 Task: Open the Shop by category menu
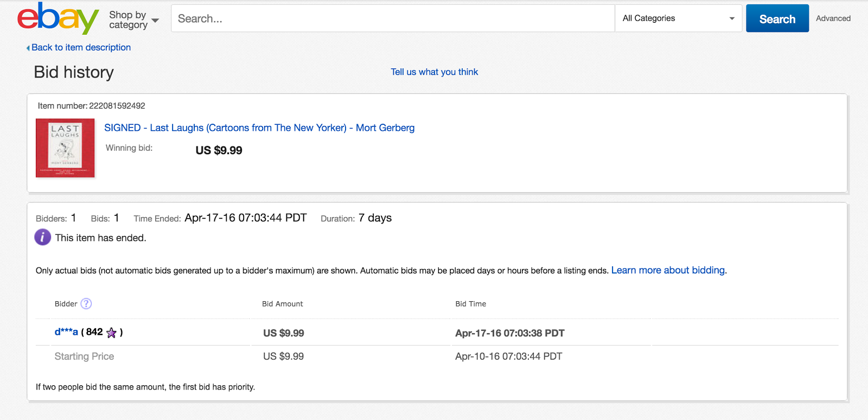133,20
